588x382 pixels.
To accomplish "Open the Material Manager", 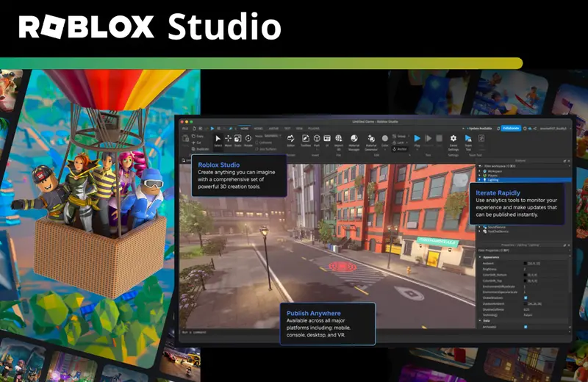I will pos(354,139).
